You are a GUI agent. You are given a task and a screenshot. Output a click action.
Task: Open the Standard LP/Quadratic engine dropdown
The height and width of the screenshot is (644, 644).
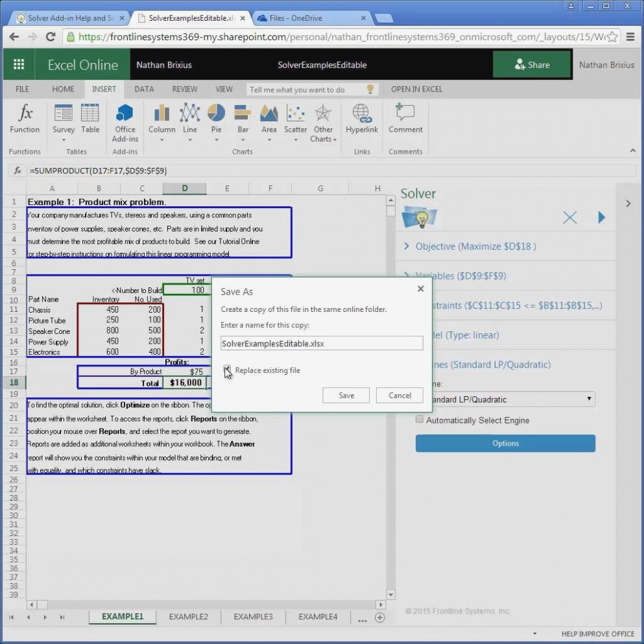coord(509,399)
